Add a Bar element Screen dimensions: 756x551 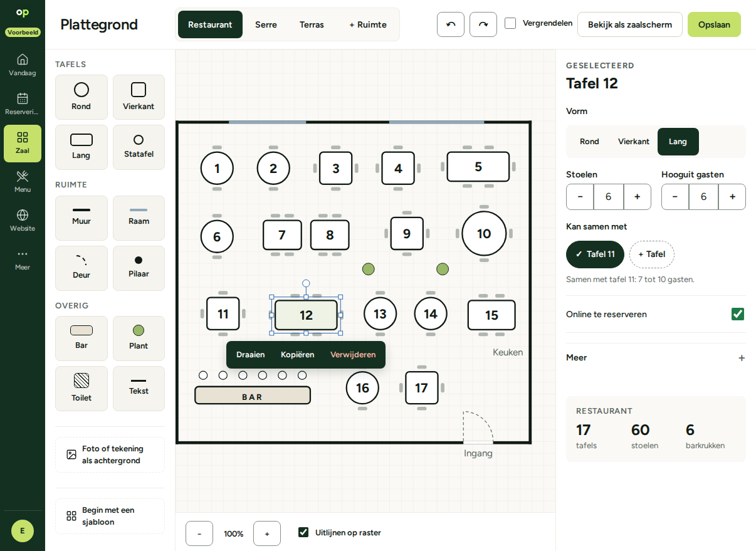point(81,338)
